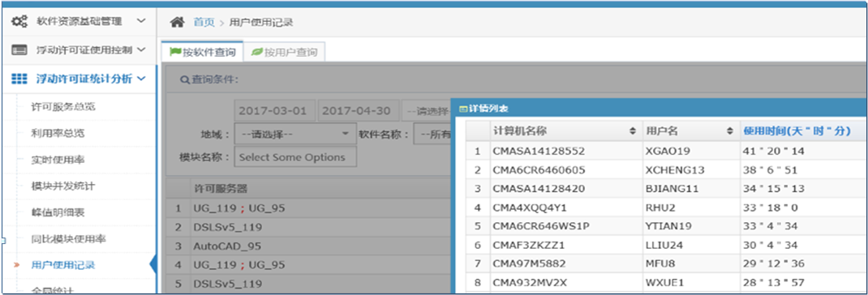Viewport: 868px width, 295px height.
Task: Select computer CMA932MV2X cell
Action: pyautogui.click(x=565, y=283)
